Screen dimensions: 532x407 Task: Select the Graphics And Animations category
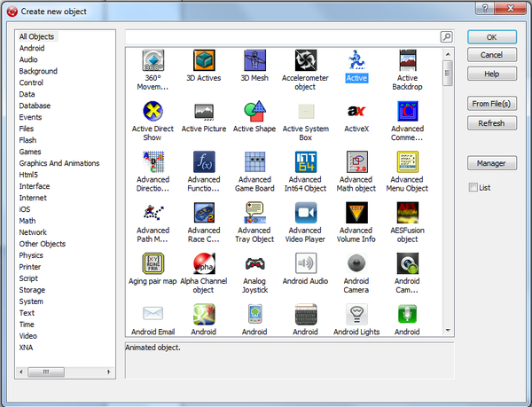[x=59, y=163]
